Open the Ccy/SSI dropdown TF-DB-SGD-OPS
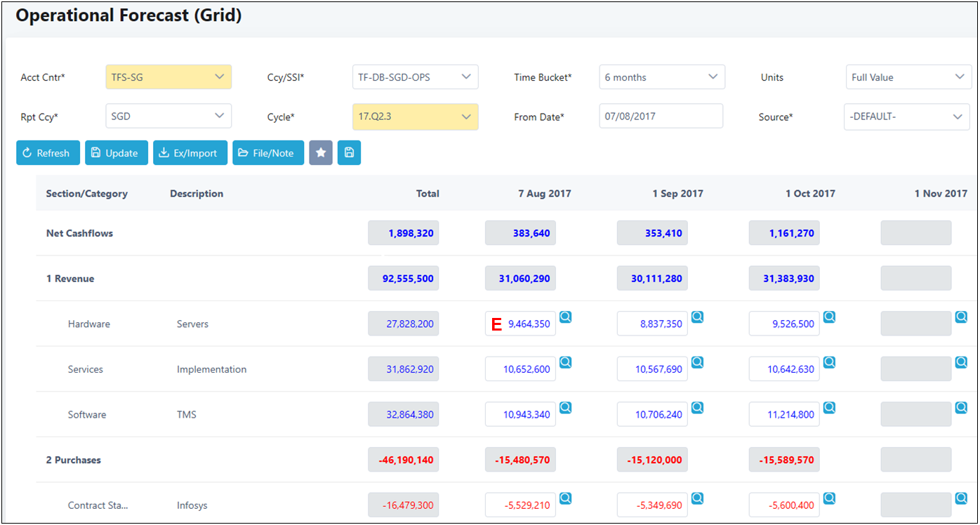The width and height of the screenshot is (980, 525). tap(415, 77)
